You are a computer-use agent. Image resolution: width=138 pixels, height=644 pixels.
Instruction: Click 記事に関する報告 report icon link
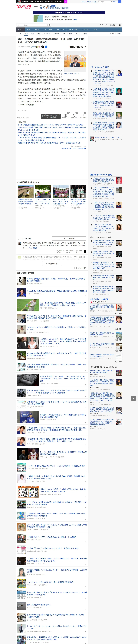[x=23, y=118]
